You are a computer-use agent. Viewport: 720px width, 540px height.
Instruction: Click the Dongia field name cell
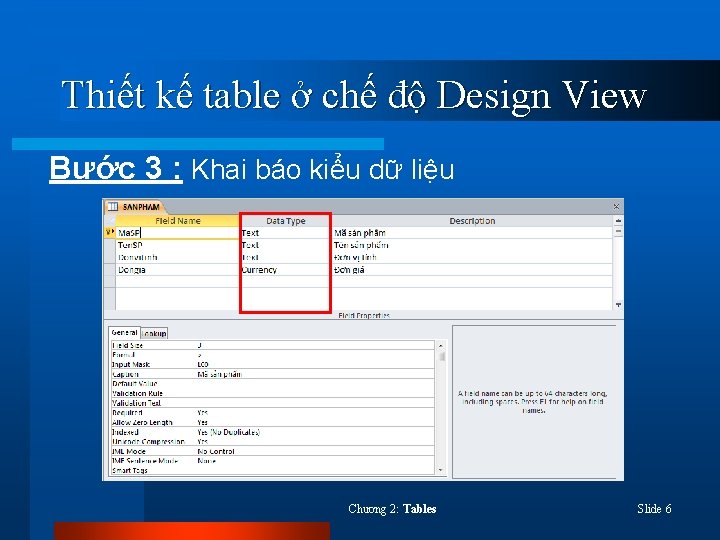point(177,270)
